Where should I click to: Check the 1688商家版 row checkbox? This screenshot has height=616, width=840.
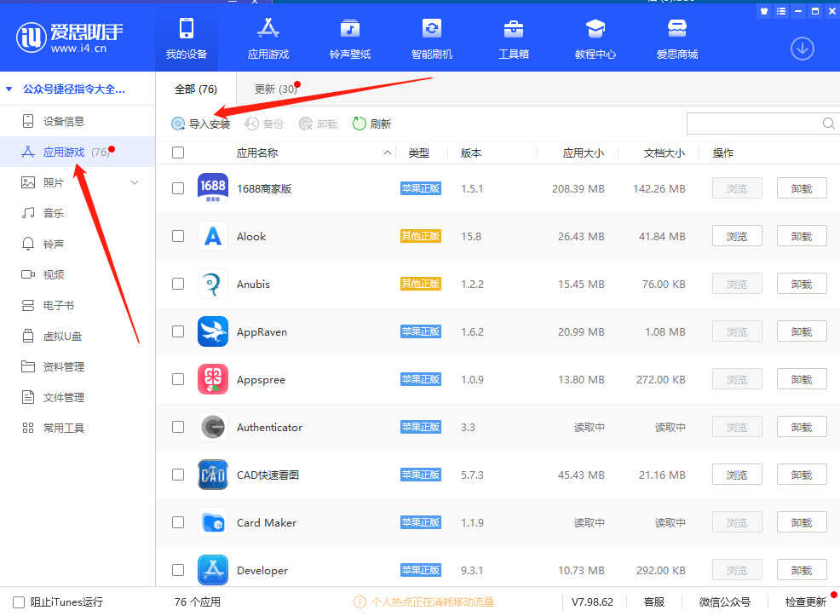point(178,188)
